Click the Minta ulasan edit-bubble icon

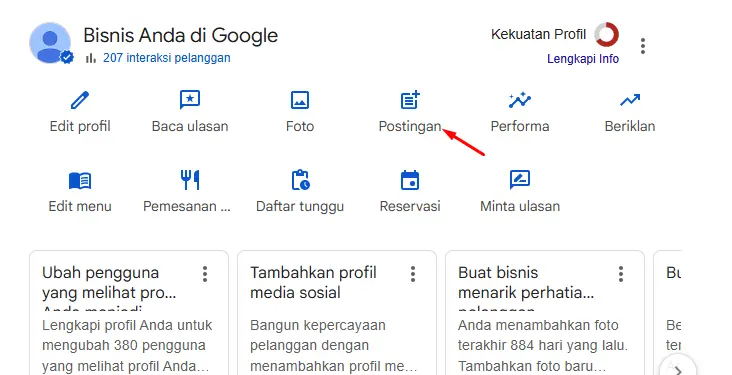[x=520, y=180]
